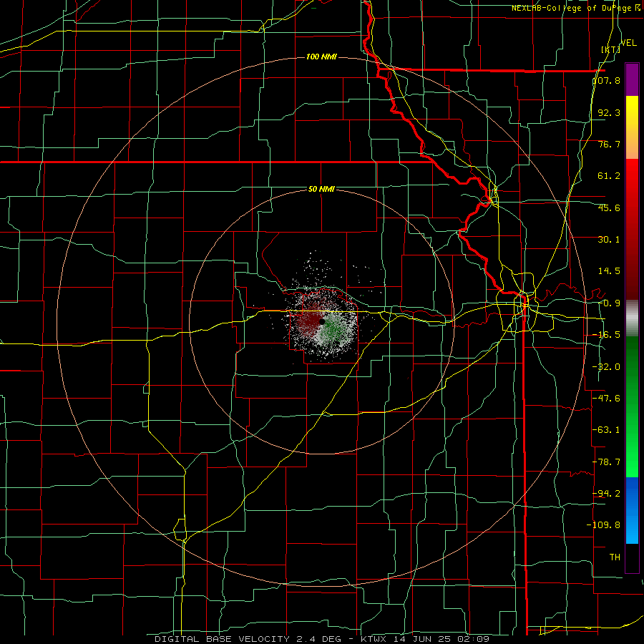Click the 50 NMI range ring label

[321, 190]
